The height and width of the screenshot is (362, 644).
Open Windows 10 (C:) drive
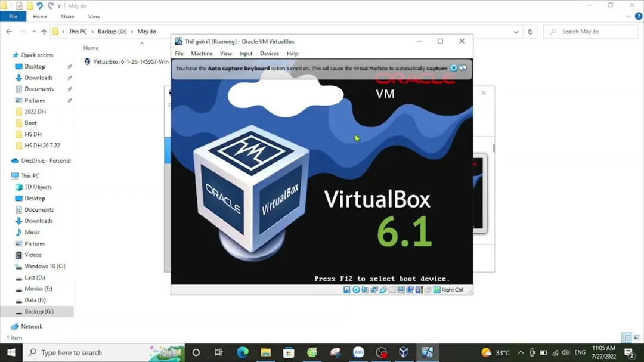[45, 266]
